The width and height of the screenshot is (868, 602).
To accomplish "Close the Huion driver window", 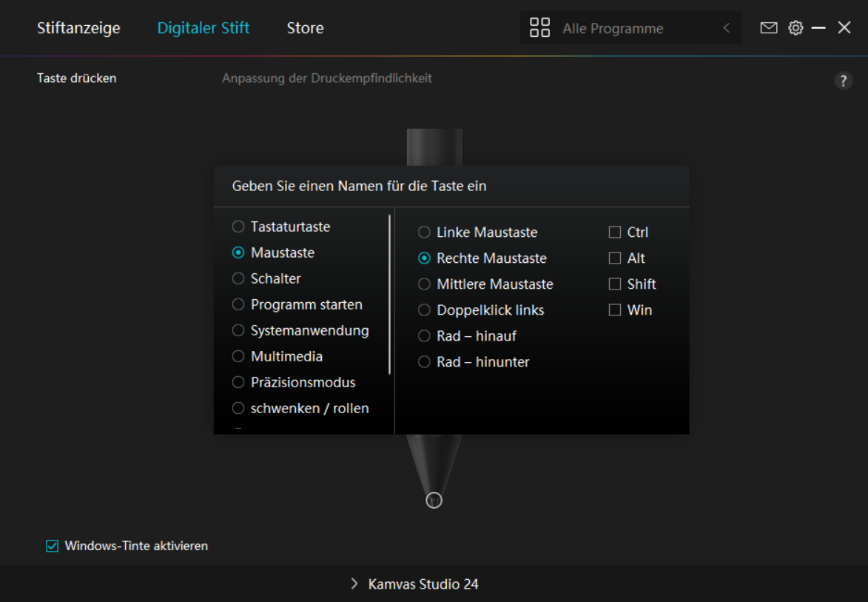I will click(844, 28).
